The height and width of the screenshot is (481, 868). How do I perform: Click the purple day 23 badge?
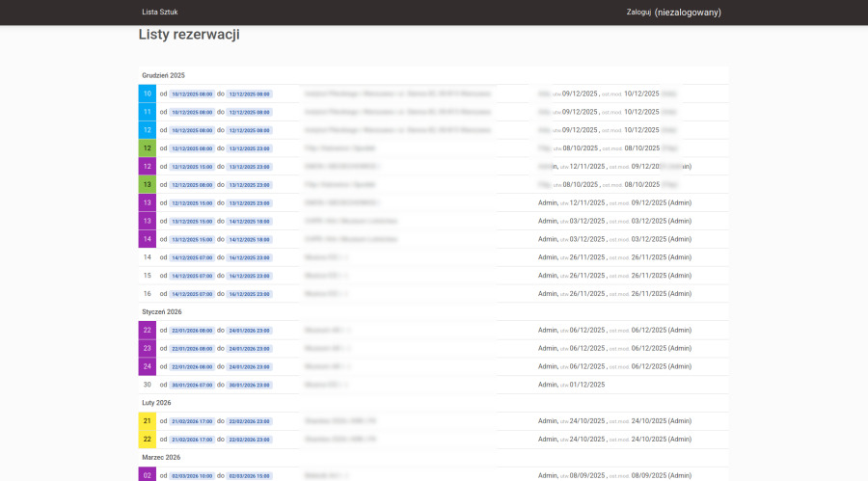click(148, 348)
